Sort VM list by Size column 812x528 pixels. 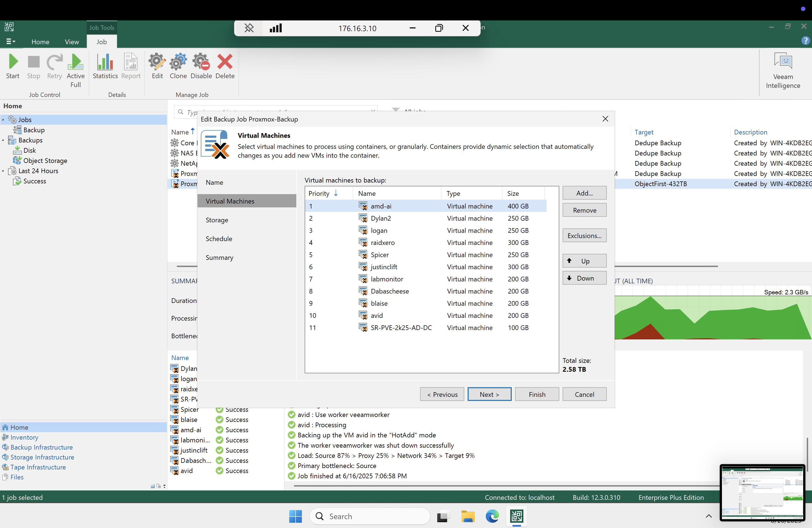[x=523, y=193]
